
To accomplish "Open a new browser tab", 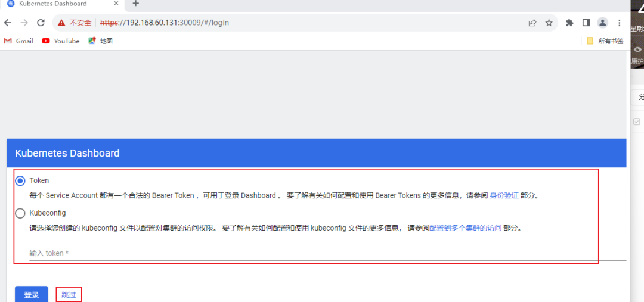I will pyautogui.click(x=136, y=4).
